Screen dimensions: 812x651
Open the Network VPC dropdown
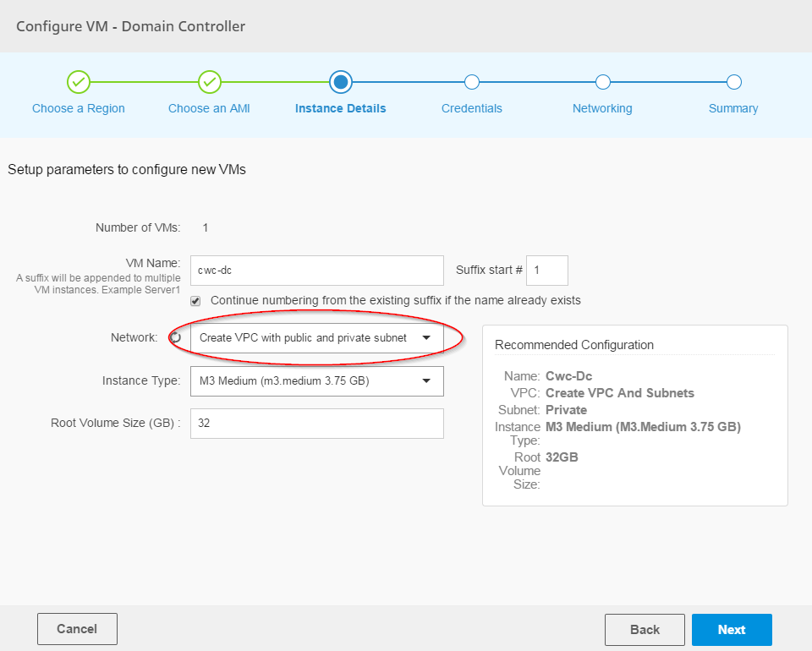pyautogui.click(x=316, y=337)
